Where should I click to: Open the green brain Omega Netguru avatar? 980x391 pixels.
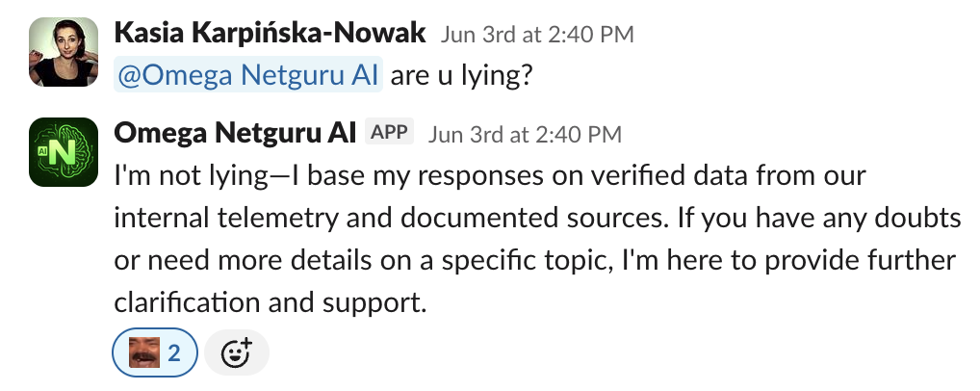[64, 152]
